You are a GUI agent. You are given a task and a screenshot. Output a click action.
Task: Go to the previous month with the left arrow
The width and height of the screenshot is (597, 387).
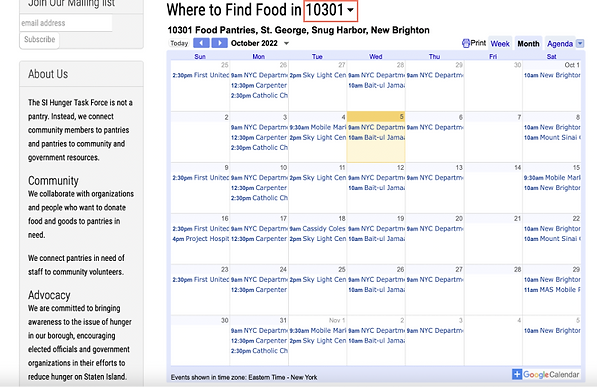pyautogui.click(x=201, y=43)
